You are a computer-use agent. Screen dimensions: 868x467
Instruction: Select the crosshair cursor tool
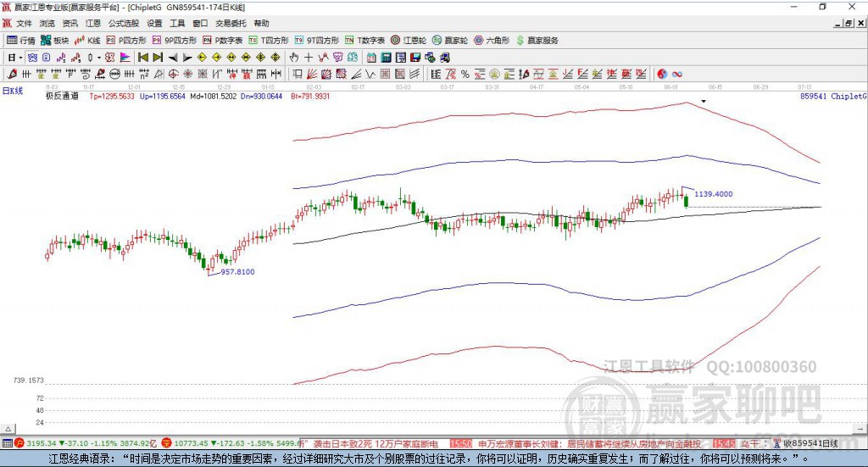309,58
